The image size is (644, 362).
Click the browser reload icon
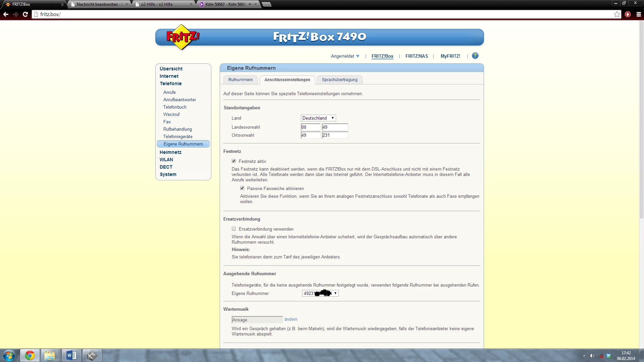click(x=25, y=14)
